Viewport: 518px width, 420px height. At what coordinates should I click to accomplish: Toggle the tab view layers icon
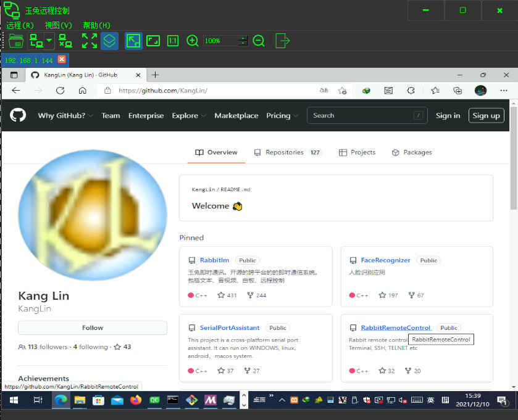[109, 41]
